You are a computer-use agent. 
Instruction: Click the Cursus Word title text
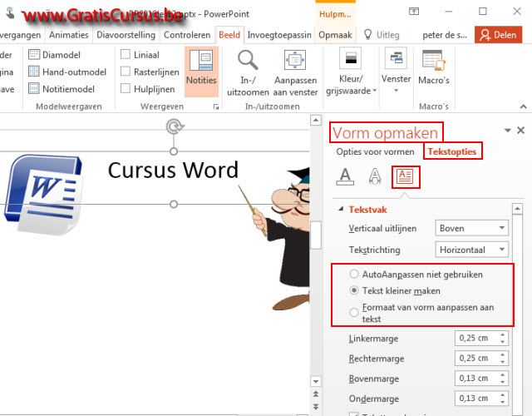[173, 170]
